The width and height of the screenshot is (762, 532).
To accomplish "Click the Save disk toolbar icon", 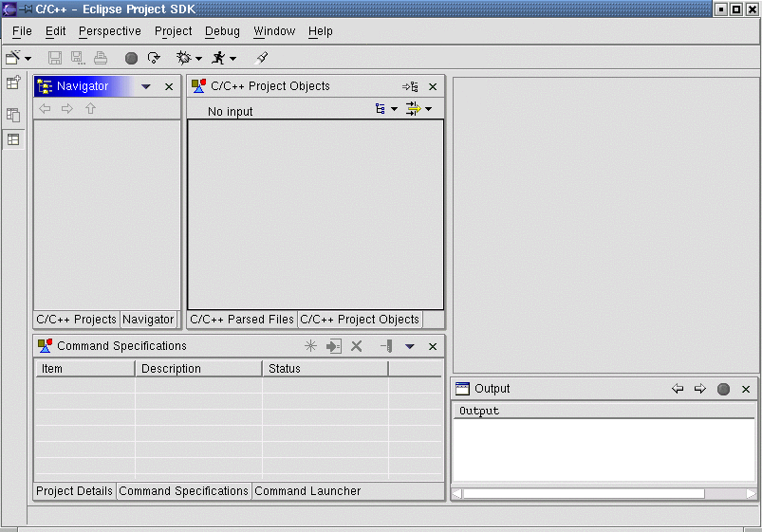I will [x=55, y=58].
